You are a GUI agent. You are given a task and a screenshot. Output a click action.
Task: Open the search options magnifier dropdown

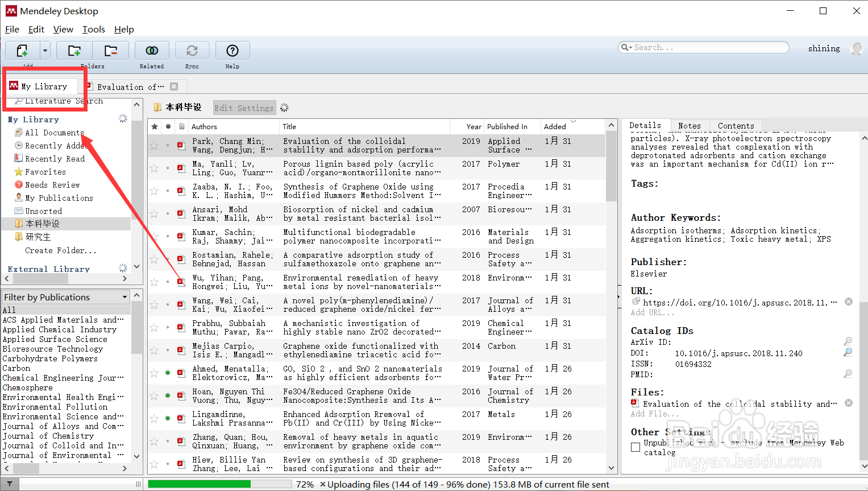click(x=626, y=47)
